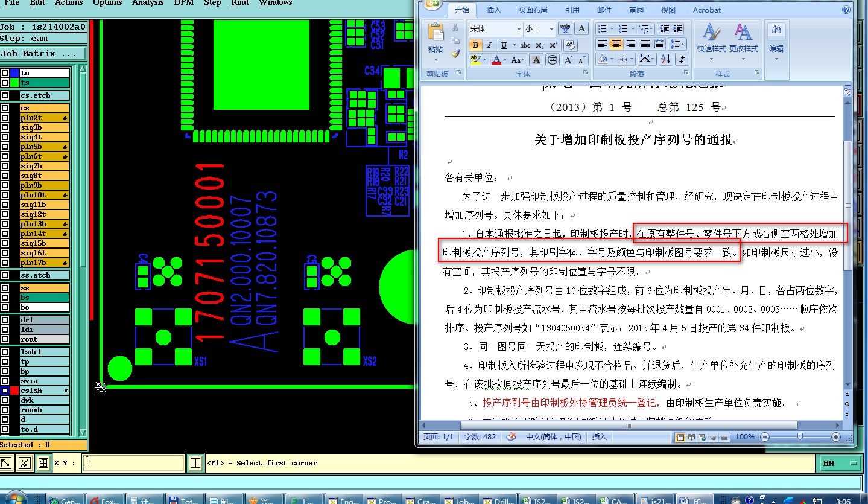Apply subscript formatting
868x504 pixels.
point(540,45)
